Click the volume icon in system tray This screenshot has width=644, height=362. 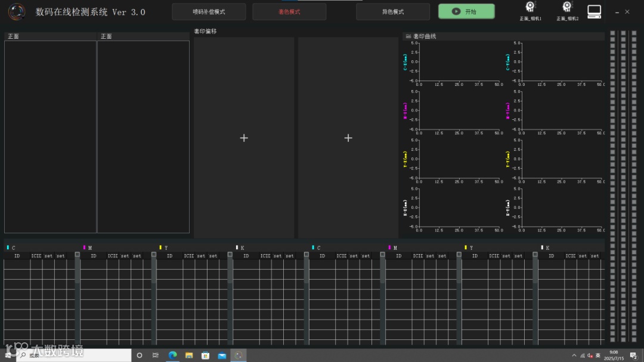tap(590, 355)
